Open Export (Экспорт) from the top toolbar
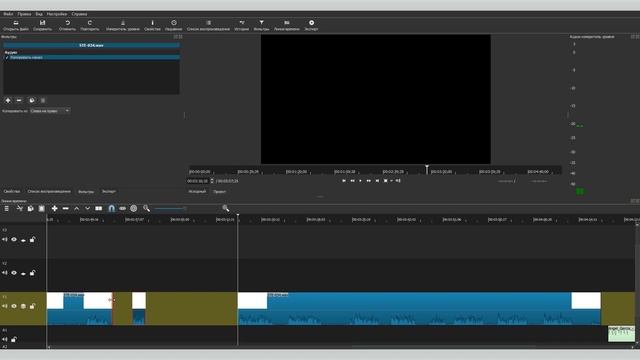Image resolution: width=640 pixels, height=360 pixels. tap(311, 23)
